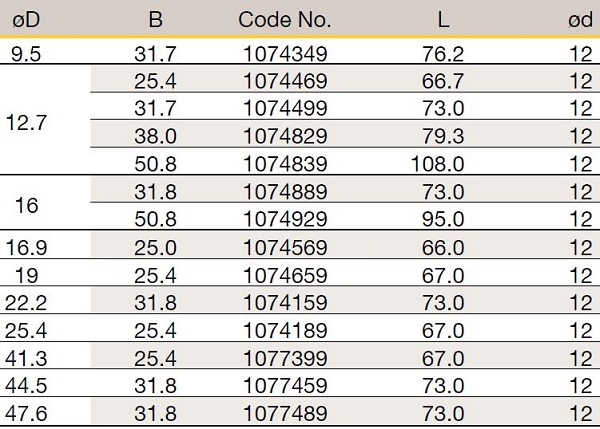
Task: Select the 12.7 diameter cell
Action: 27,124
